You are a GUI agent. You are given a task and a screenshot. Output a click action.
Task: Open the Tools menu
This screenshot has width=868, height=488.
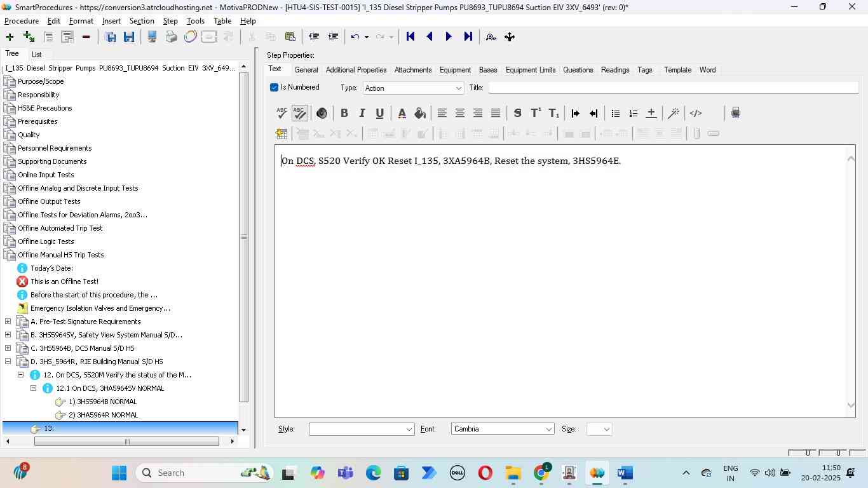tap(196, 21)
